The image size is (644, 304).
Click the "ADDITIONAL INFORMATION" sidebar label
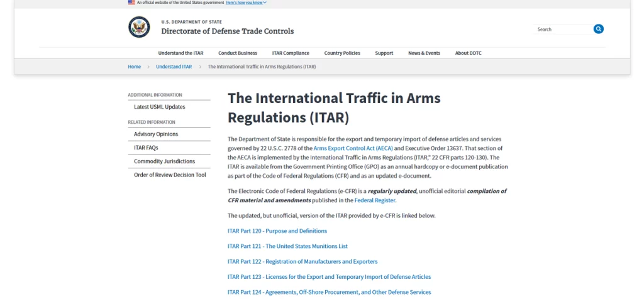(x=155, y=95)
